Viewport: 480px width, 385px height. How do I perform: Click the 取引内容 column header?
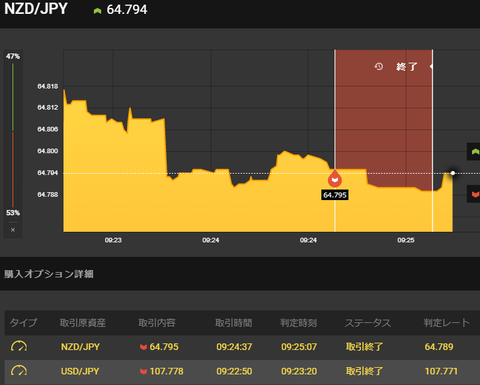pos(157,323)
